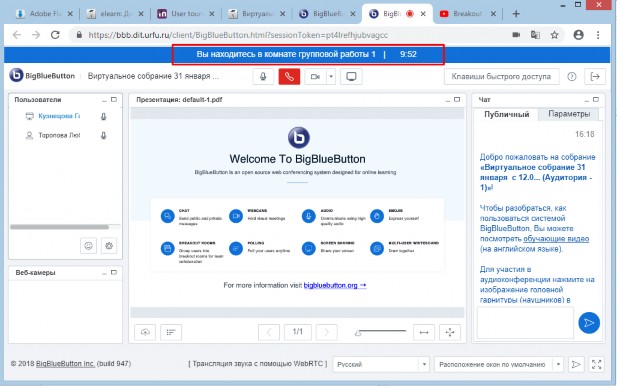Share webcam using the camera button
The image size is (617, 386).
tap(315, 76)
